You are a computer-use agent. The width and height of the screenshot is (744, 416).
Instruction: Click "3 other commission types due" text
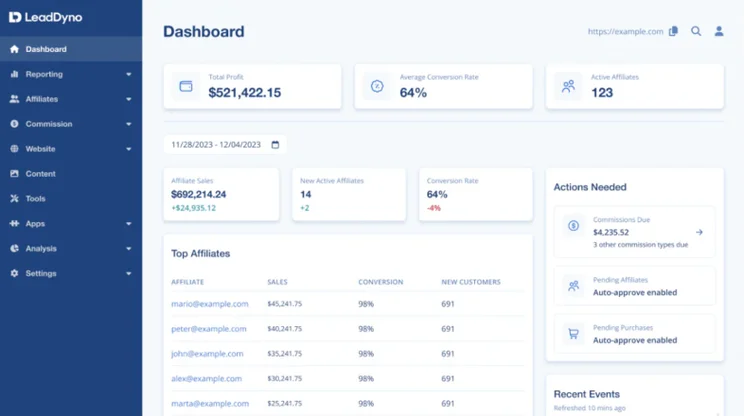640,245
